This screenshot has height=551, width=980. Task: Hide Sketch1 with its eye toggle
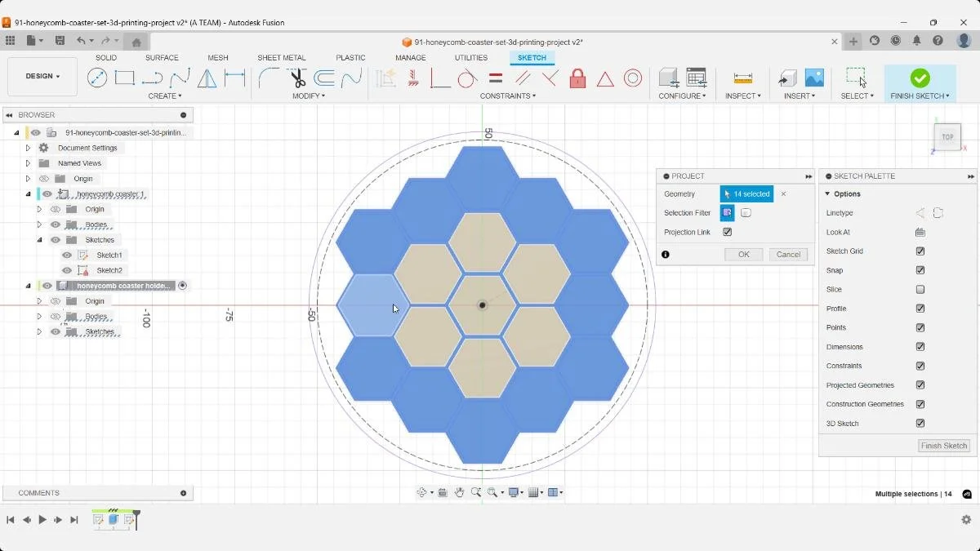click(x=66, y=255)
